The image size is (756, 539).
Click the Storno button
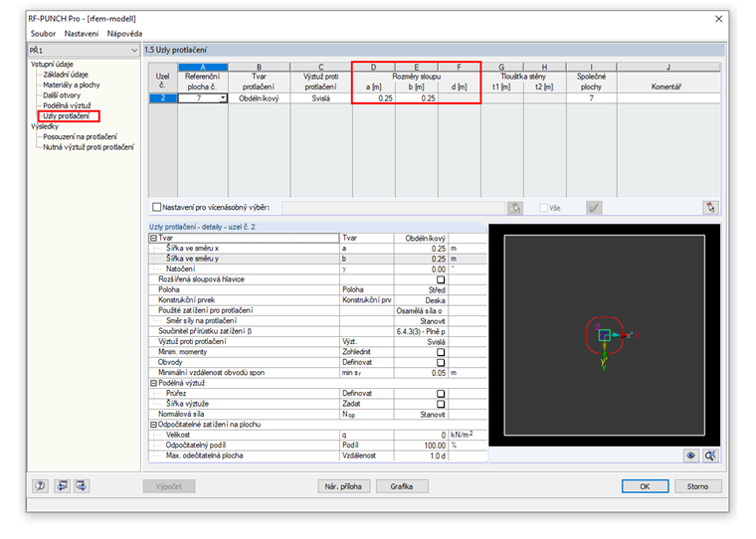pos(697,486)
